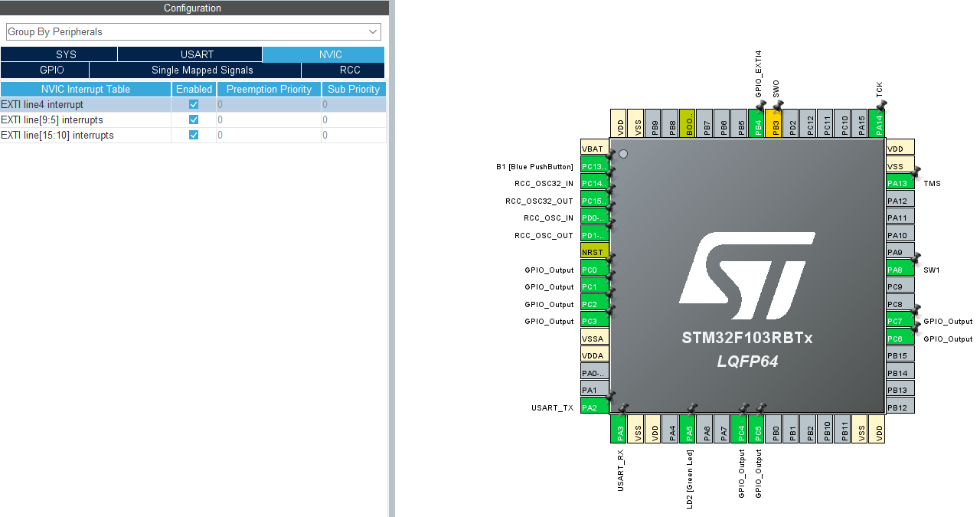Viewport: 980px width, 517px height.
Task: Click the RCC_OSC32_IN label
Action: 544,184
